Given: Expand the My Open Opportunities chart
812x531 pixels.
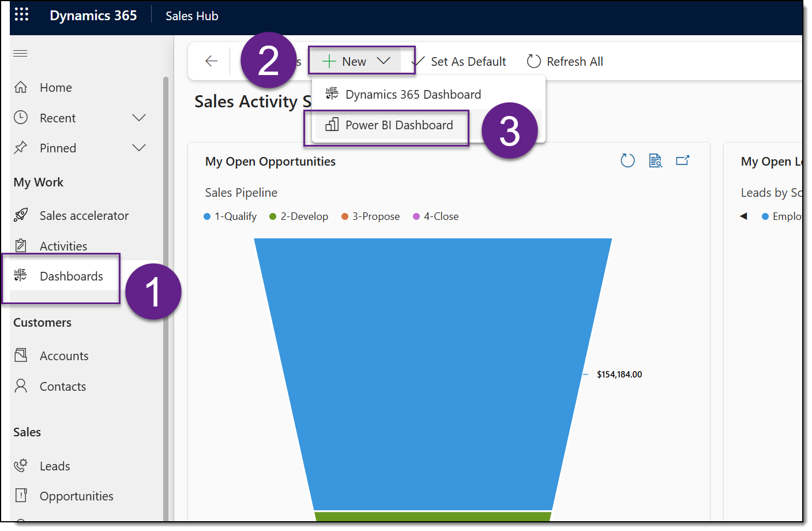Looking at the screenshot, I should pyautogui.click(x=683, y=160).
